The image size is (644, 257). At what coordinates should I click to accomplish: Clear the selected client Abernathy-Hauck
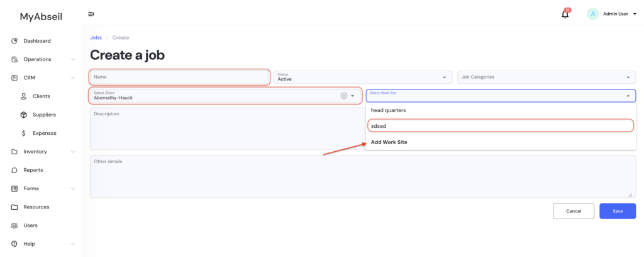(343, 96)
